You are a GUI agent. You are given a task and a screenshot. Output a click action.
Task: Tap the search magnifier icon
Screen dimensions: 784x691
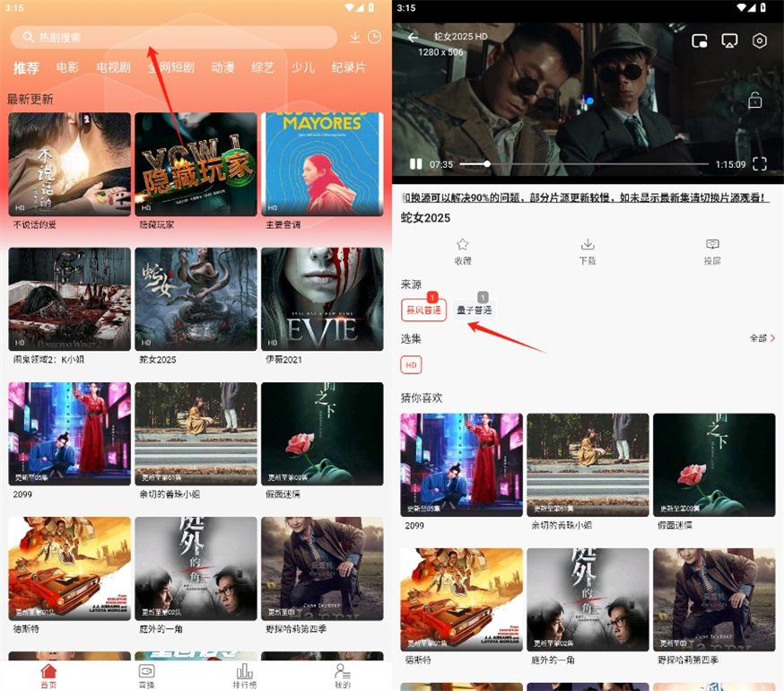[x=28, y=37]
